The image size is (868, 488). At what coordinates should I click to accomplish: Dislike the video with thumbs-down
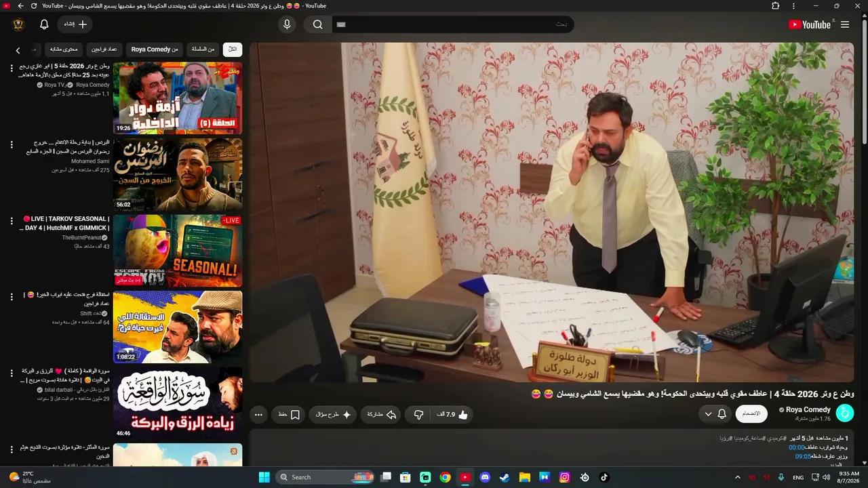(419, 414)
